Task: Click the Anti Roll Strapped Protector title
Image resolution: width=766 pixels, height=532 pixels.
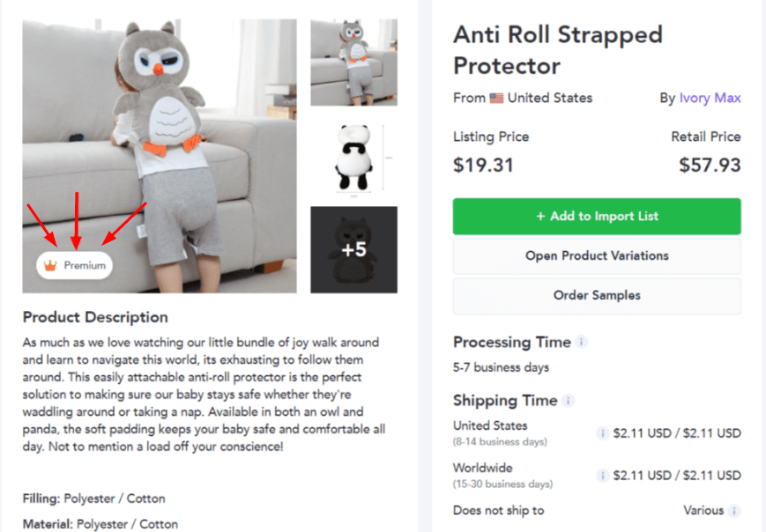Action: (x=557, y=50)
